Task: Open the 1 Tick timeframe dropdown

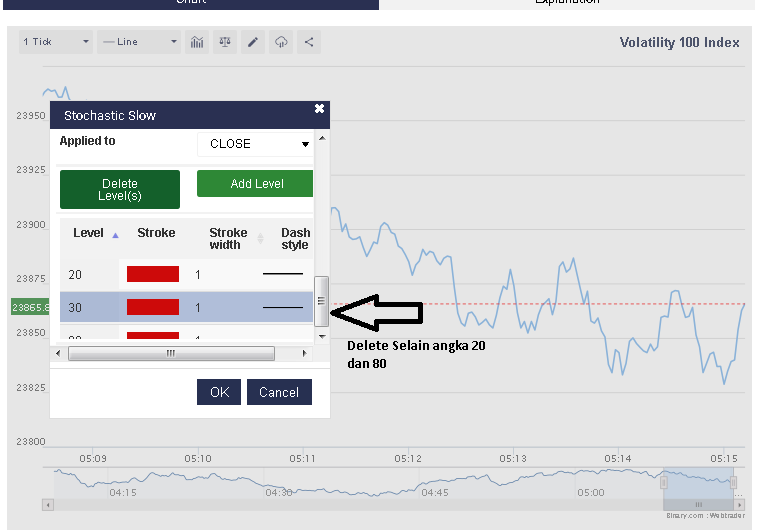Action: point(56,42)
